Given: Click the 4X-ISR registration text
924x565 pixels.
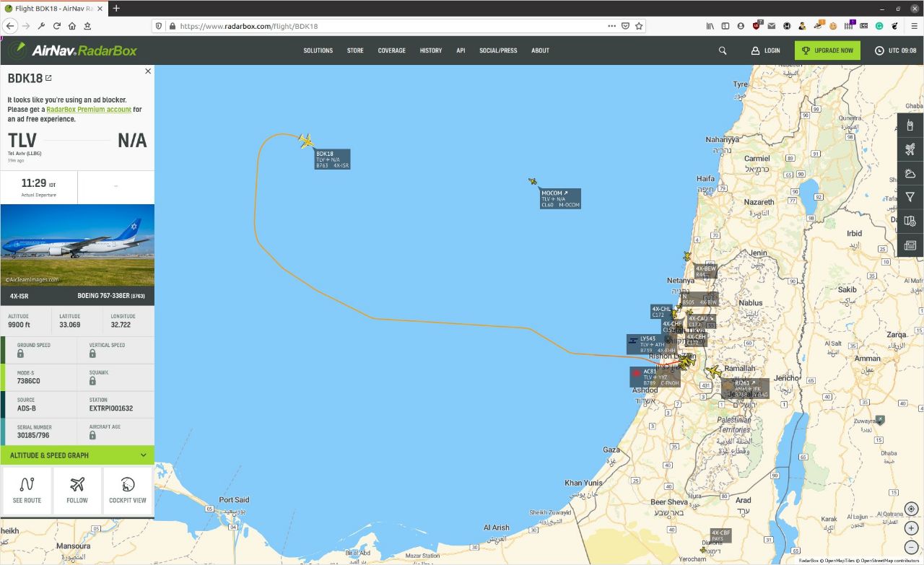Looking at the screenshot, I should click(19, 296).
